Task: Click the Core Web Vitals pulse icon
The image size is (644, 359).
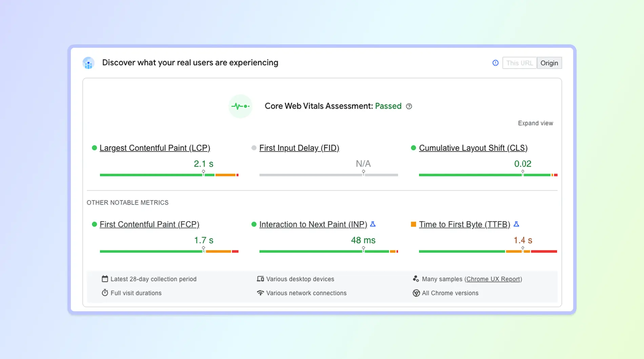Action: (x=240, y=106)
